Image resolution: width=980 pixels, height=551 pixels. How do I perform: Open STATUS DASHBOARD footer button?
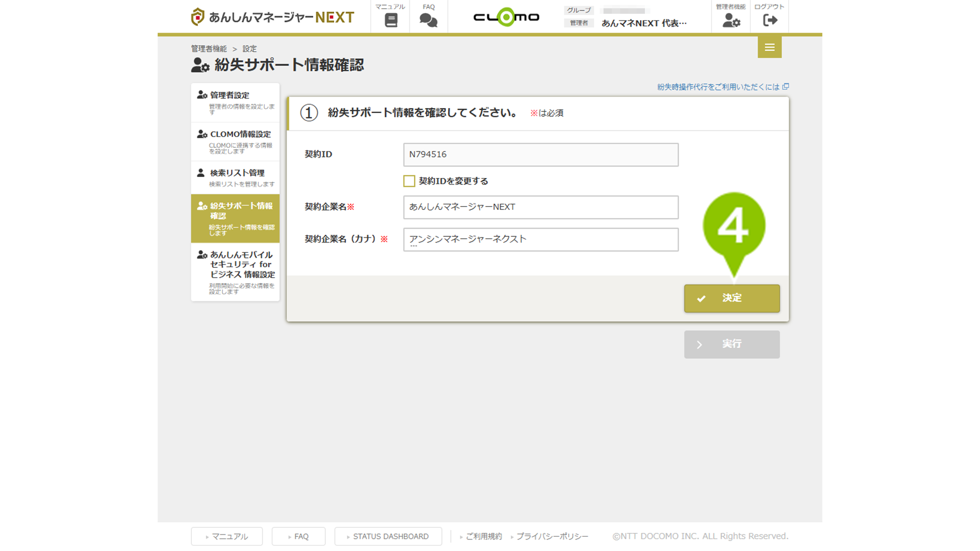tap(388, 536)
